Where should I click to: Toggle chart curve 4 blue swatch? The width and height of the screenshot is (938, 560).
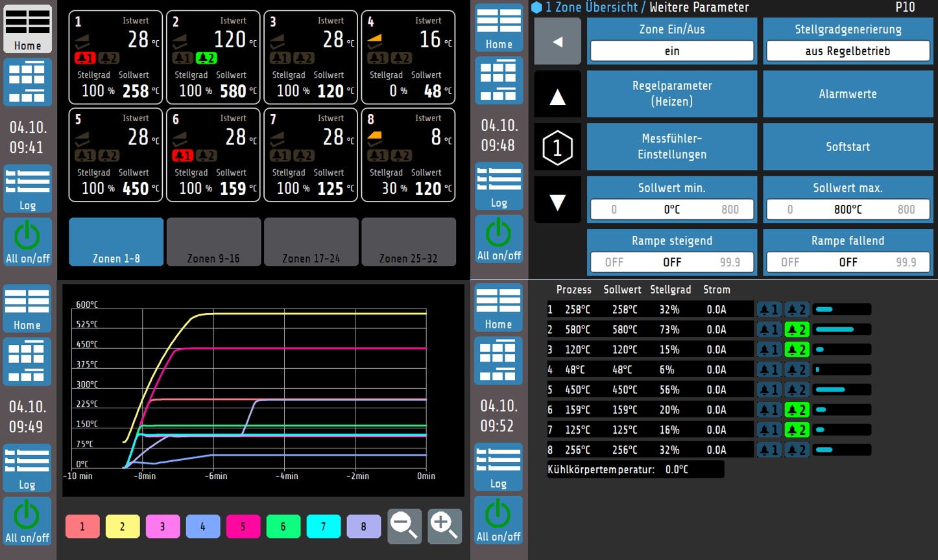(203, 526)
